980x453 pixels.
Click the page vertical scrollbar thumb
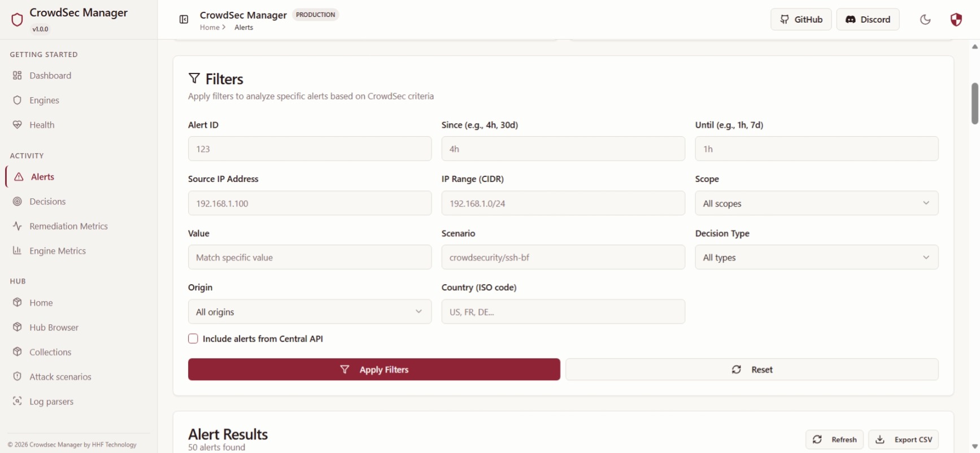[974, 103]
